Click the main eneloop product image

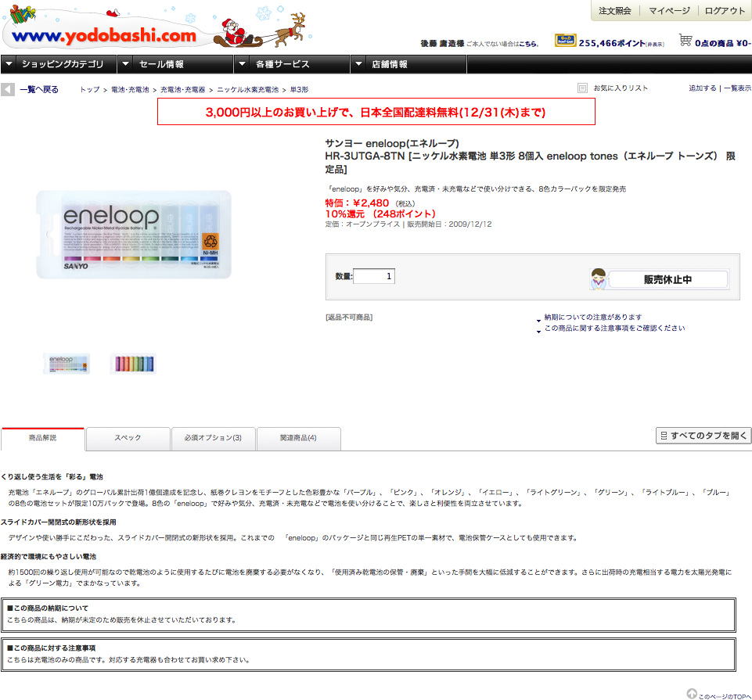134,235
